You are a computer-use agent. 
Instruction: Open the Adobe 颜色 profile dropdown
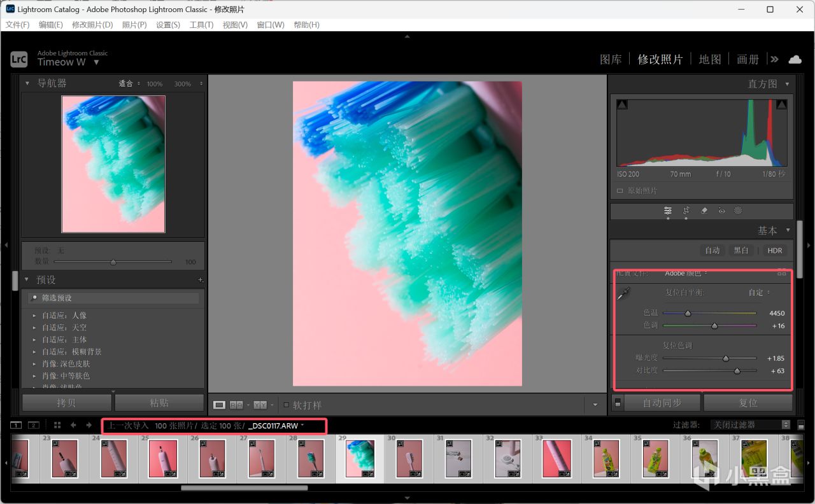coord(686,273)
